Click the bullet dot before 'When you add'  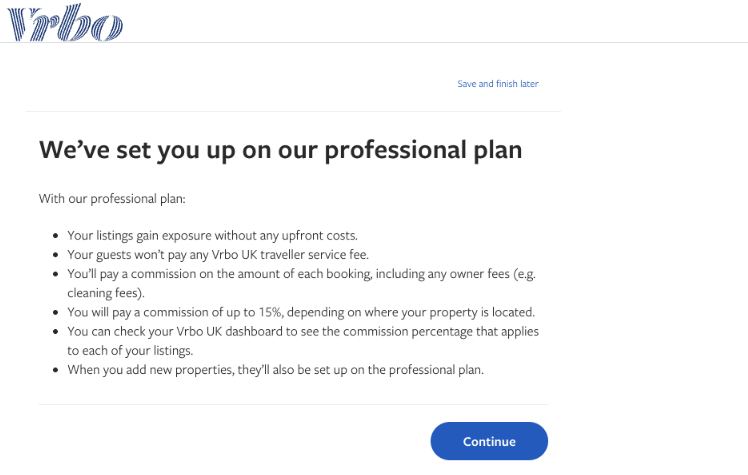(56, 370)
